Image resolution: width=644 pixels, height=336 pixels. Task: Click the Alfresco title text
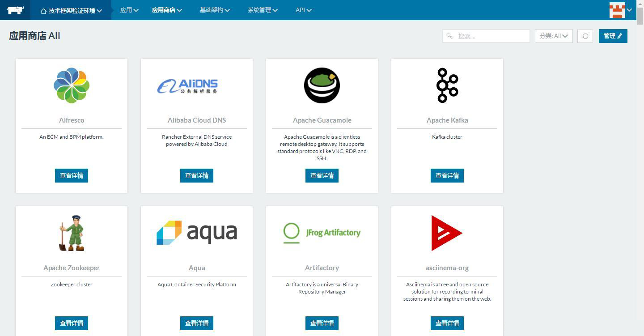(72, 120)
